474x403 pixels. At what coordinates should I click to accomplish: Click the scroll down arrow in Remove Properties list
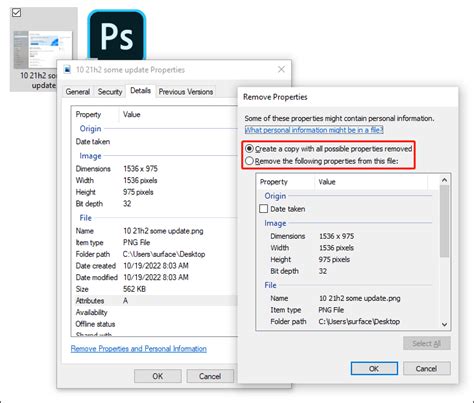[x=444, y=324]
